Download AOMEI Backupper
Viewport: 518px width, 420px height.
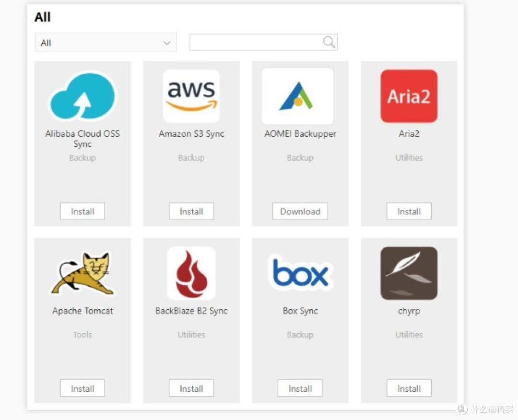[300, 211]
